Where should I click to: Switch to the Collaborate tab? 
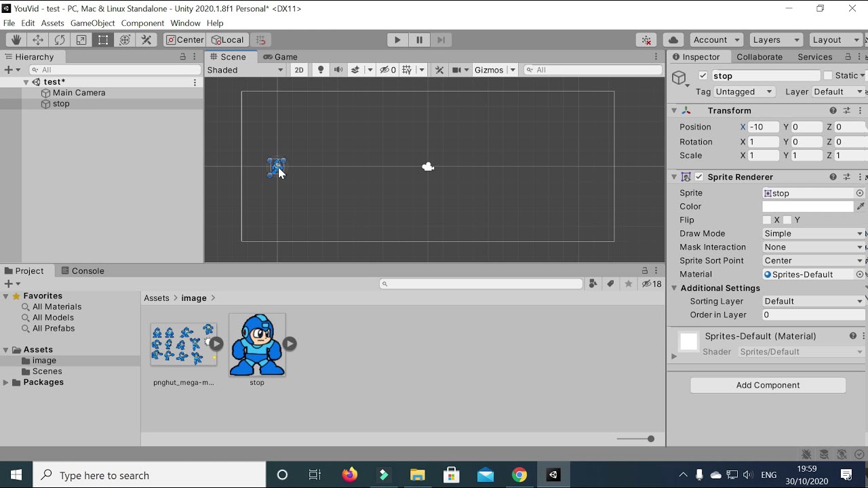pos(759,57)
